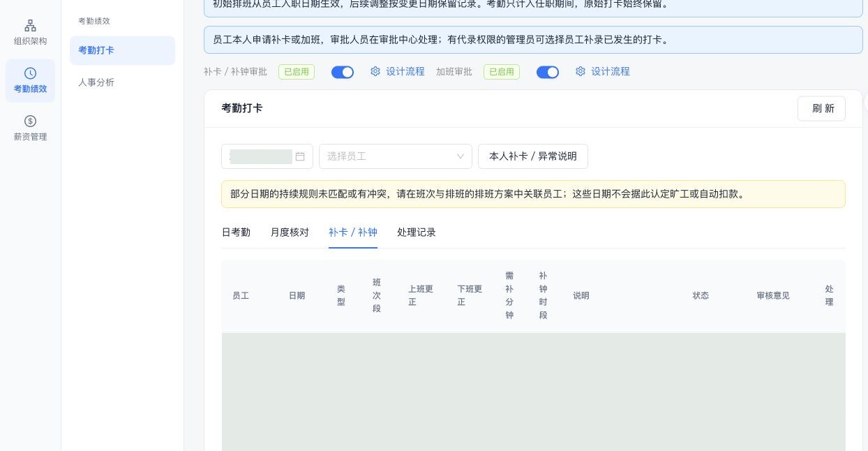
Task: Click the 状态 column header
Action: (x=701, y=296)
